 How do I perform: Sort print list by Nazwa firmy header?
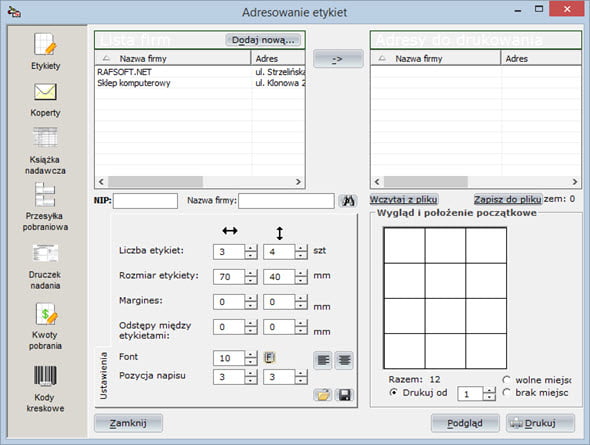[436, 58]
